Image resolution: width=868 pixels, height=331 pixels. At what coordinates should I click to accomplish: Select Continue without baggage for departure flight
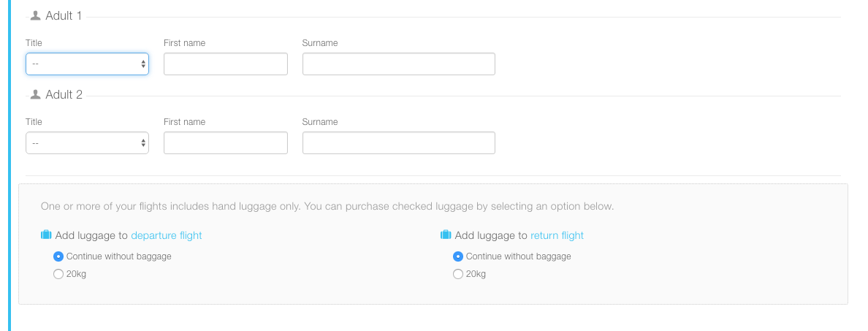point(58,256)
